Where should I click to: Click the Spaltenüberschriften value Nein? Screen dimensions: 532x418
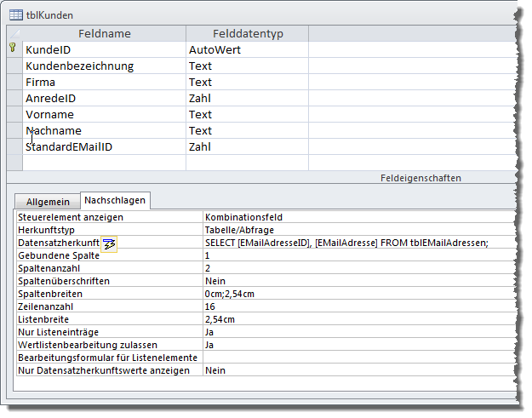coord(358,281)
